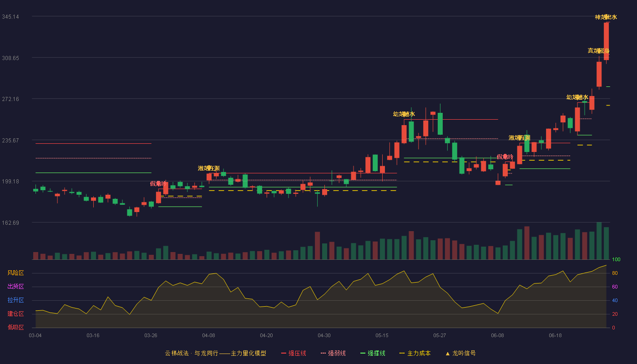
Task: Click the 低吸区 zone label
Action: click(x=16, y=328)
